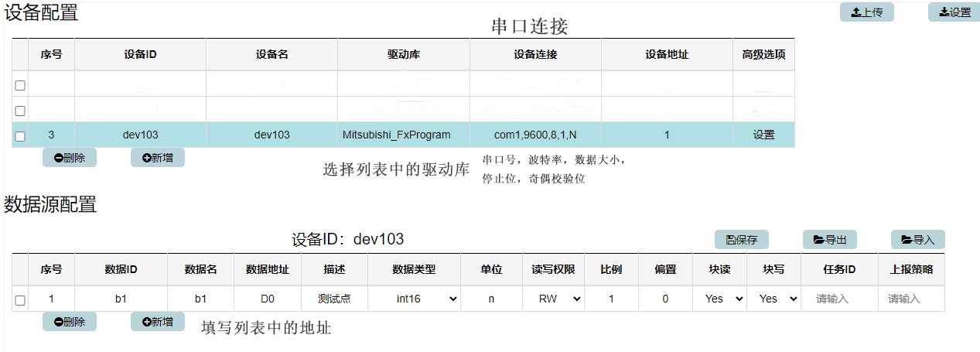Select the Mitsubishi_FxProgram driver cell

tap(396, 135)
